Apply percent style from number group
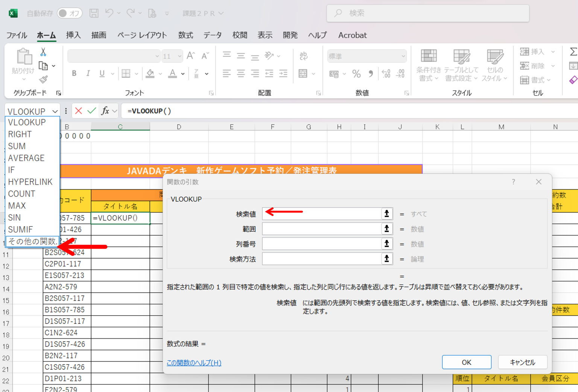Screen dimensions: 578x392 coord(356,74)
